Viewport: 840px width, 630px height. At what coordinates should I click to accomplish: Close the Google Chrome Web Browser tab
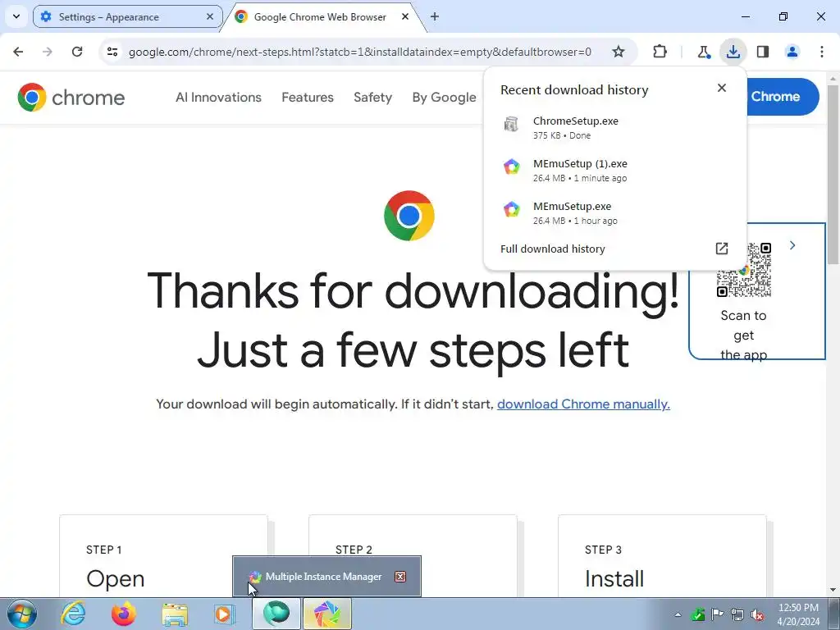(x=405, y=16)
